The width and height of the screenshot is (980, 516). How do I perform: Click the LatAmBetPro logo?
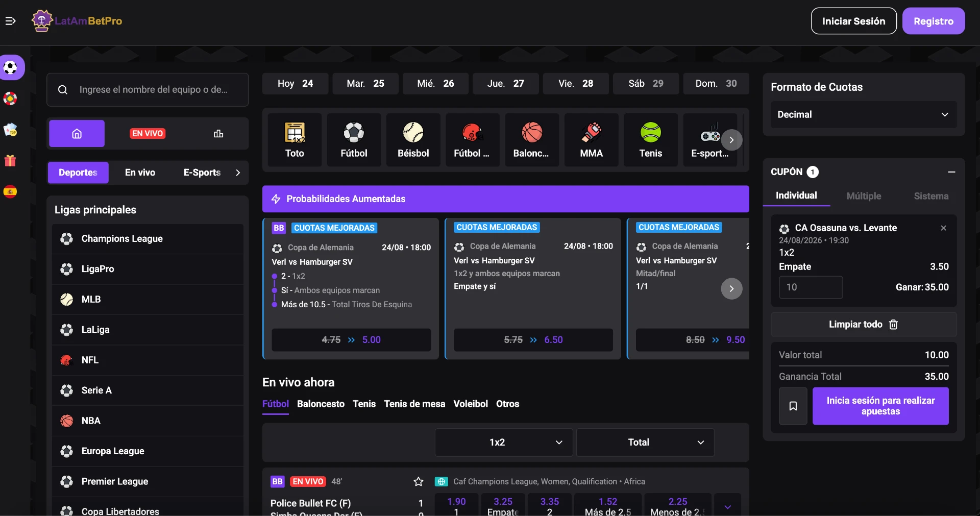[x=77, y=21]
